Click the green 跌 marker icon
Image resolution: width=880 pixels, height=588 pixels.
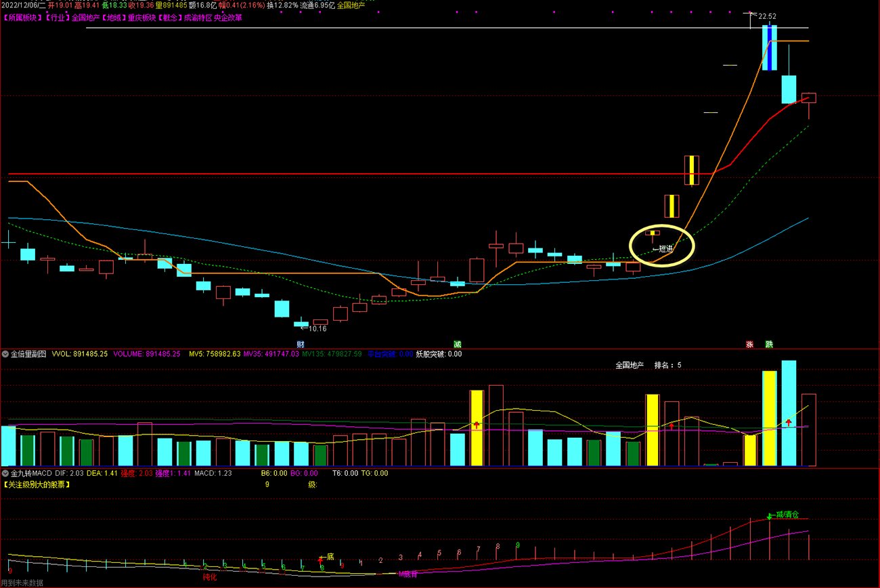pyautogui.click(x=769, y=344)
